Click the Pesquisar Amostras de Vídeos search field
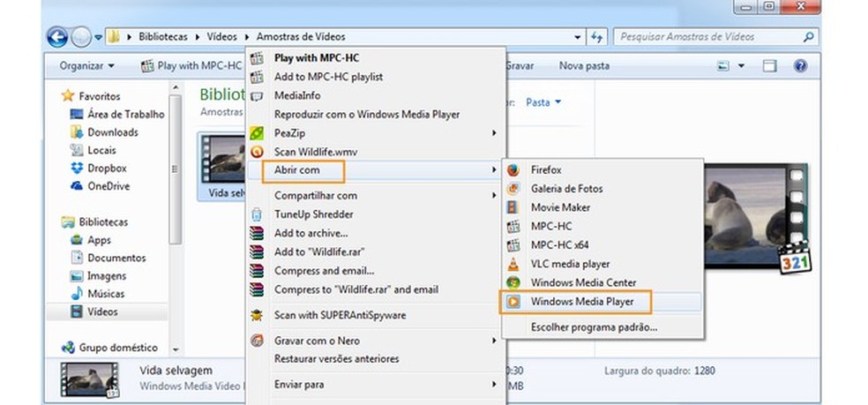Screen dimensions: 868x405 point(715,37)
